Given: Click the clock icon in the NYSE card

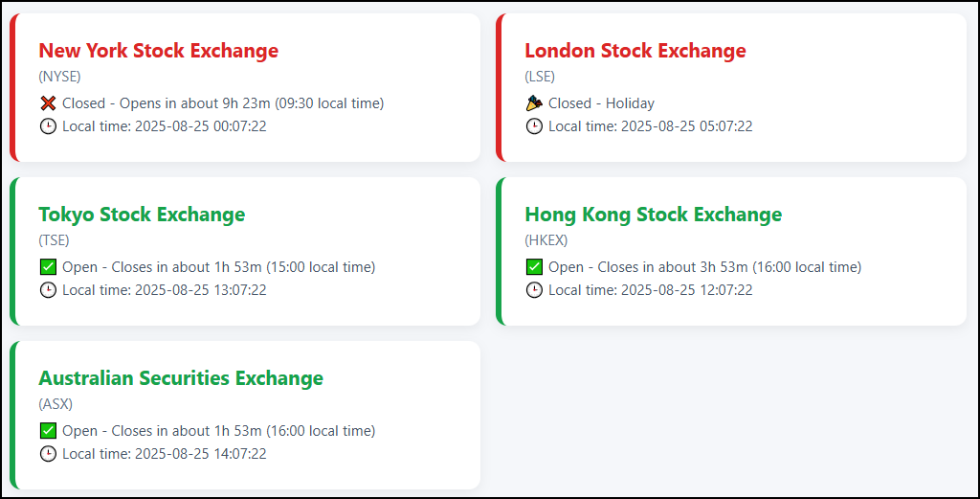Looking at the screenshot, I should (x=48, y=126).
